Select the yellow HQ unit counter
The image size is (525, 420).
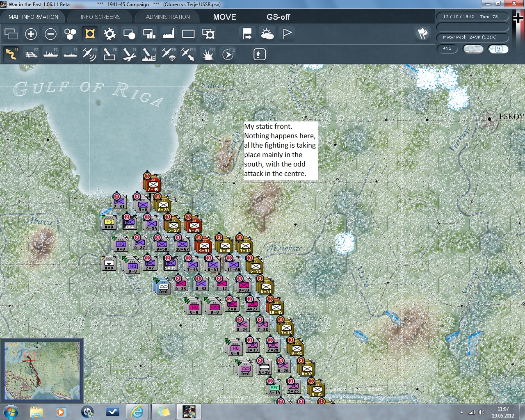coord(109,222)
